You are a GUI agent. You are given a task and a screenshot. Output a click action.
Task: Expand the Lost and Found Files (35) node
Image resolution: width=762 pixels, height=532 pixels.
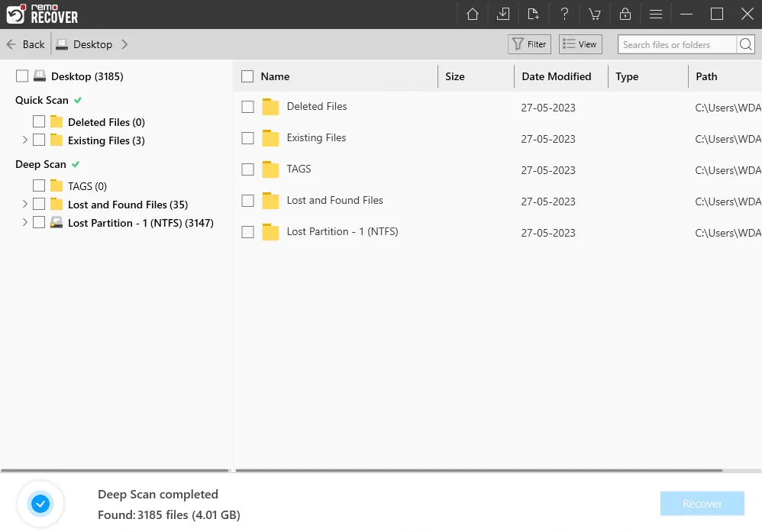(x=24, y=204)
